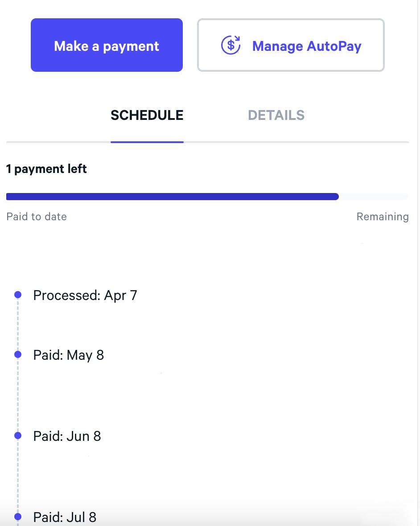Viewport: 420px width, 526px height.
Task: Switch to the SCHEDULE tab
Action: pyautogui.click(x=147, y=115)
